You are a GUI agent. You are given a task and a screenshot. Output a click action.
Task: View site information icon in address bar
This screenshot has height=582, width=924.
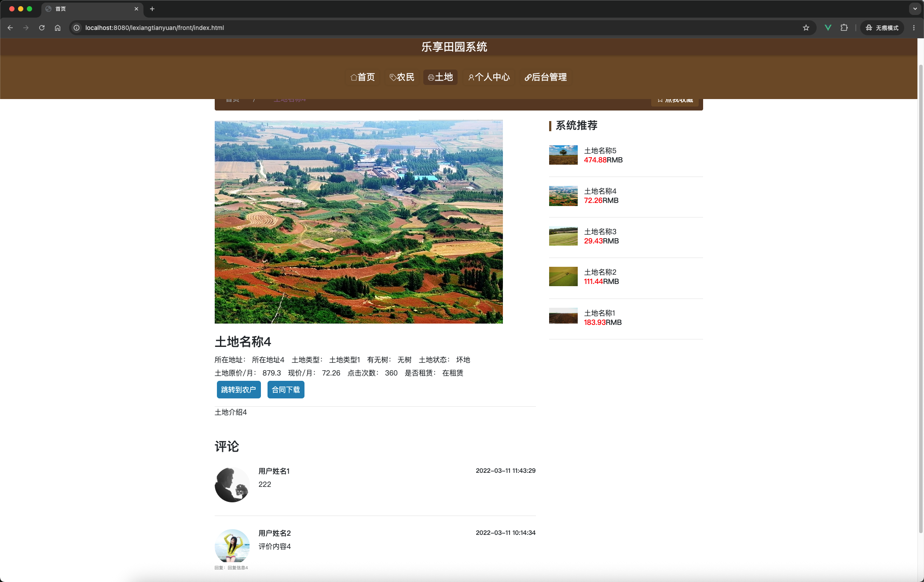pos(77,28)
